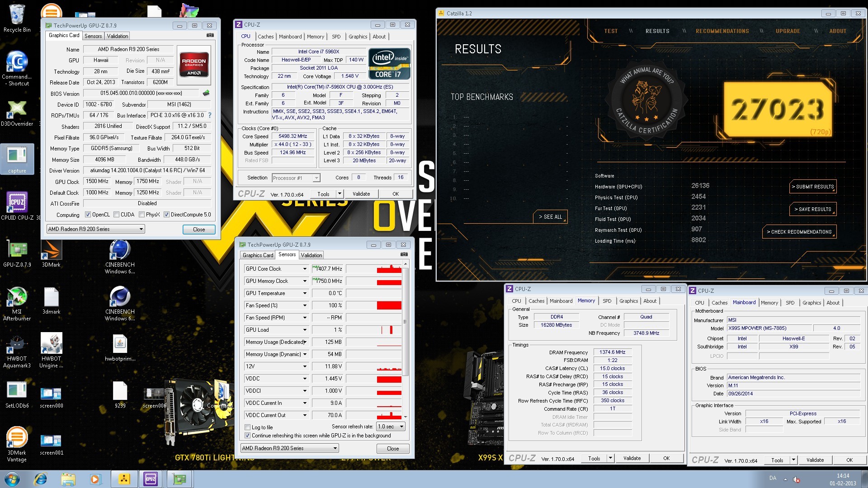Viewport: 868px width, 488px height.
Task: Open Windows Explorer taskbar icon
Action: tap(68, 479)
